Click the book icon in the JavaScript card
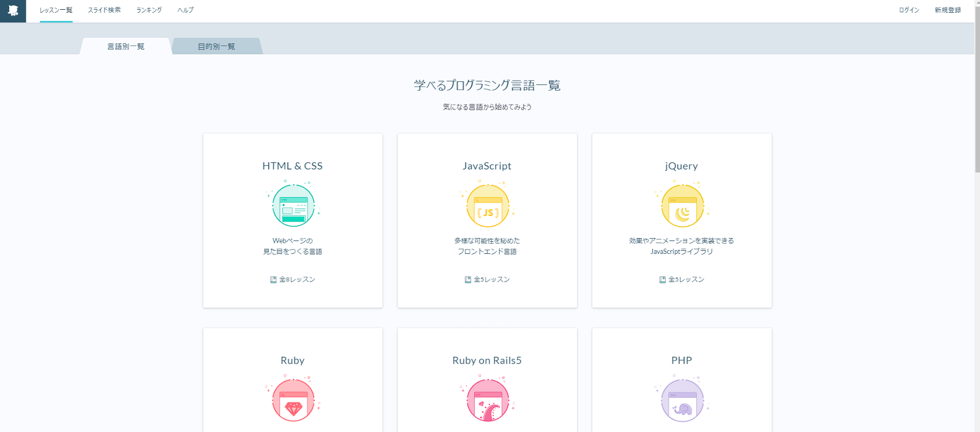Viewport: 980px width, 432px height. (468, 280)
